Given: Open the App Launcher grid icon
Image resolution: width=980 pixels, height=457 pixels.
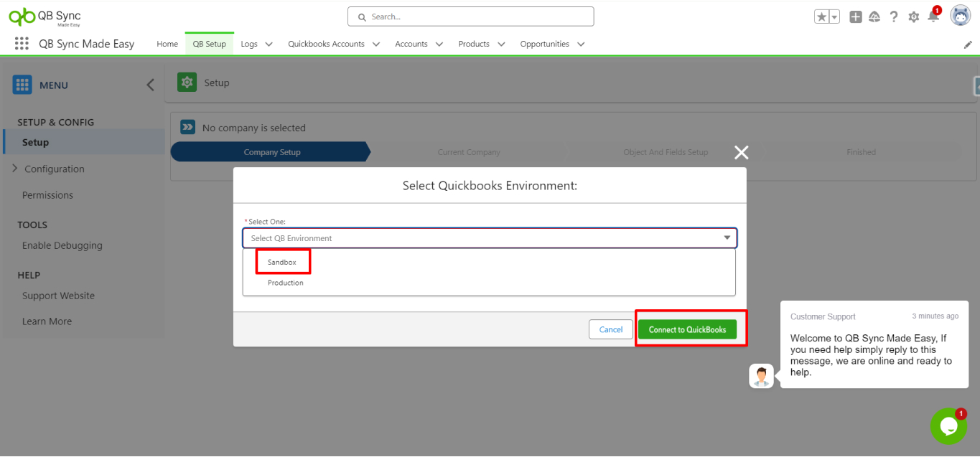Looking at the screenshot, I should click(x=22, y=44).
